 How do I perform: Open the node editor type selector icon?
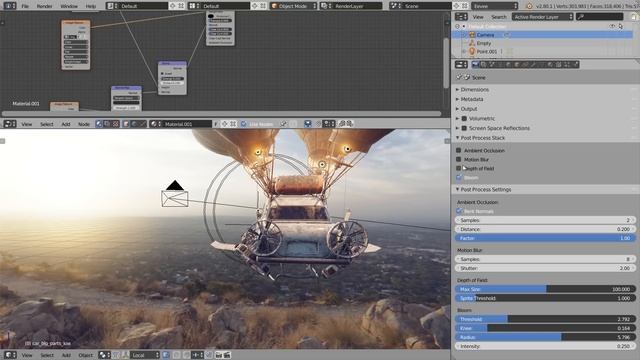point(9,124)
